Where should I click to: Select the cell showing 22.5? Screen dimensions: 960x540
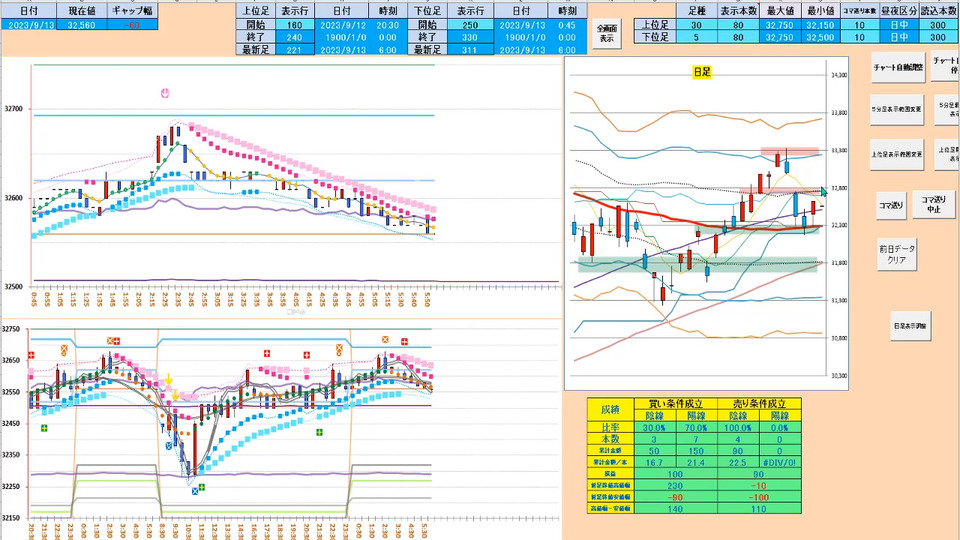(x=738, y=462)
